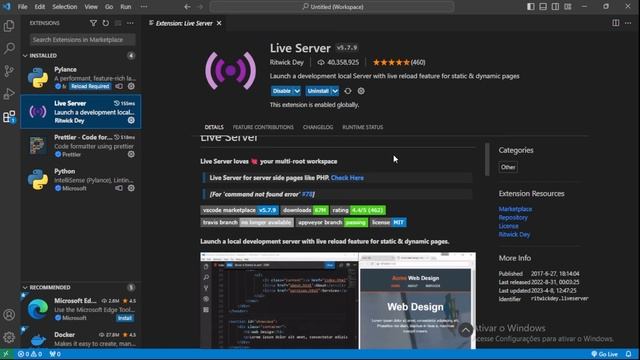Refresh the extensions list
This screenshot has width=640, height=360.
(106, 23)
